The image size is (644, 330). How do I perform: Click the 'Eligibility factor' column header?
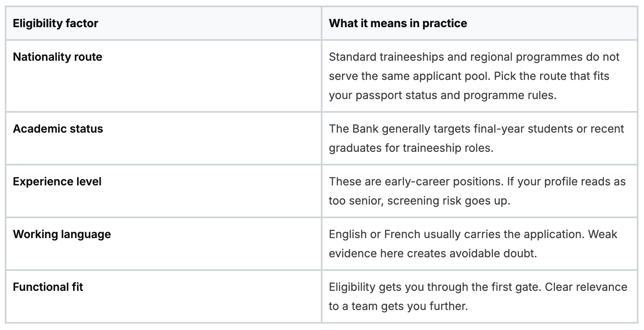[x=56, y=23]
